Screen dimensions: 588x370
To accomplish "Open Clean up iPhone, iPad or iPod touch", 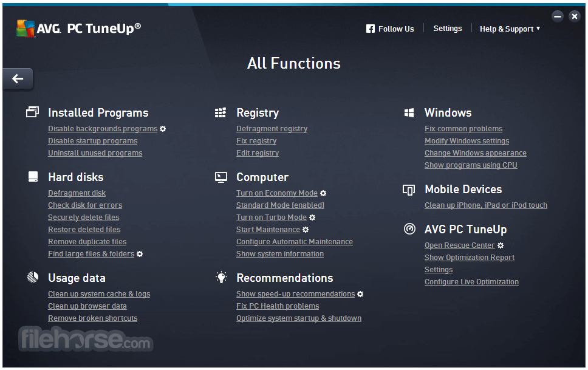I will [x=486, y=205].
